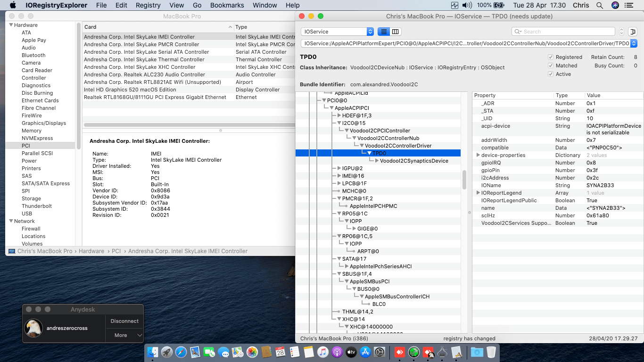
Task: Switch IORegistryExplorer to list view mode
Action: point(383,32)
